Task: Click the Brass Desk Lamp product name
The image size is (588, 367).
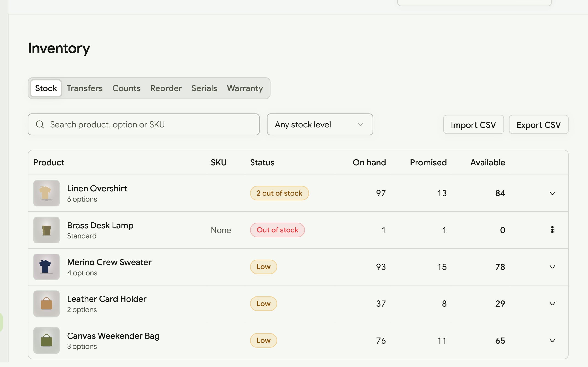Action: (x=100, y=226)
